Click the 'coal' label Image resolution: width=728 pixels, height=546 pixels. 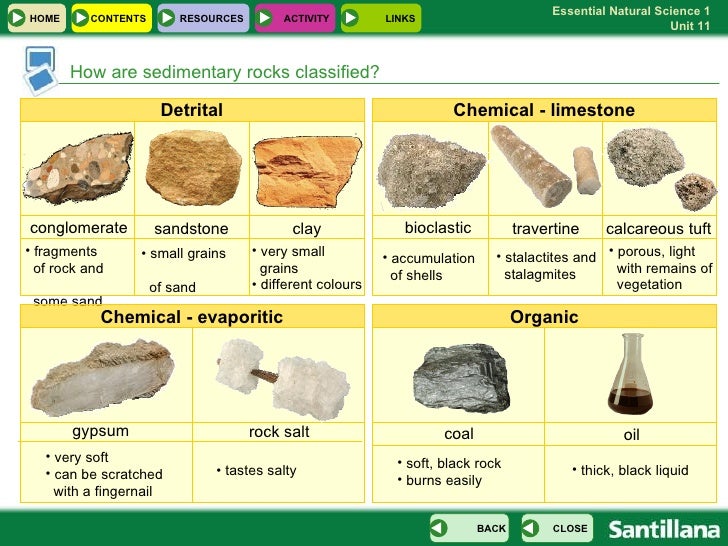coord(459,434)
